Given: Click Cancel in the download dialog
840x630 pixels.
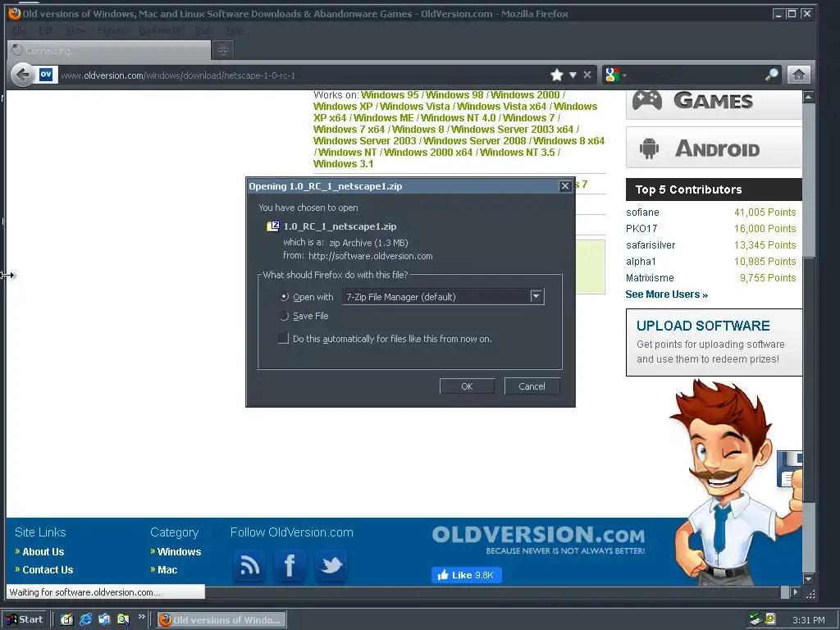Looking at the screenshot, I should click(x=532, y=386).
